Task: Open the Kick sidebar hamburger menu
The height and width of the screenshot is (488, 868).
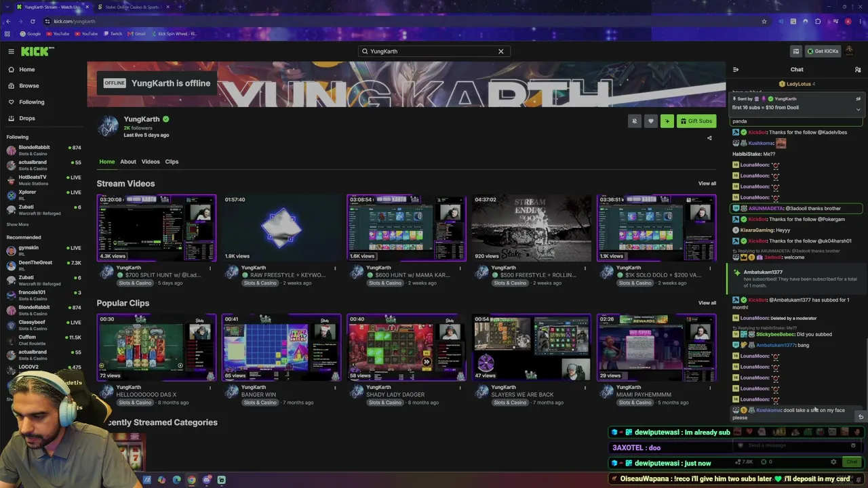Action: 11,52
